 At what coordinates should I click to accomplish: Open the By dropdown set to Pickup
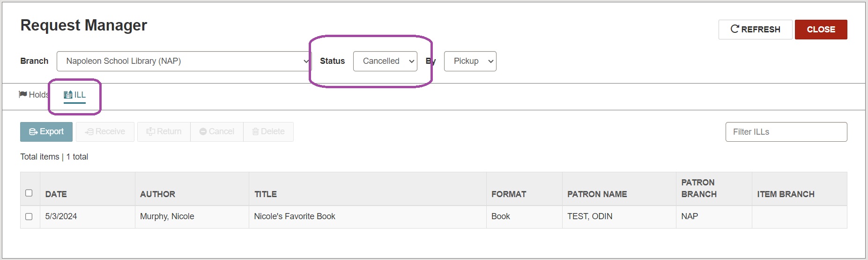tap(470, 61)
